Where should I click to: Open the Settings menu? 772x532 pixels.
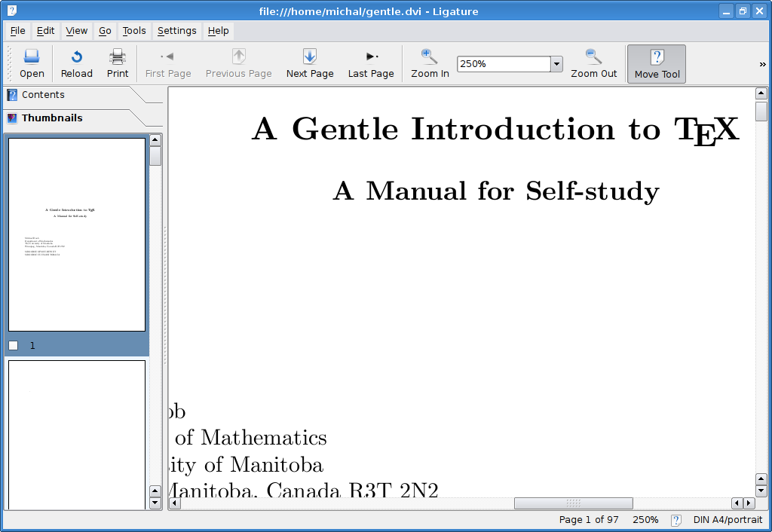click(176, 30)
